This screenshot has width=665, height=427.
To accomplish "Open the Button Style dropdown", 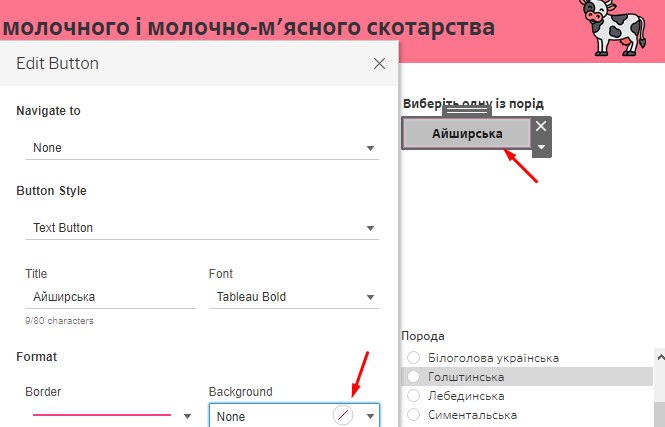I will click(x=202, y=228).
